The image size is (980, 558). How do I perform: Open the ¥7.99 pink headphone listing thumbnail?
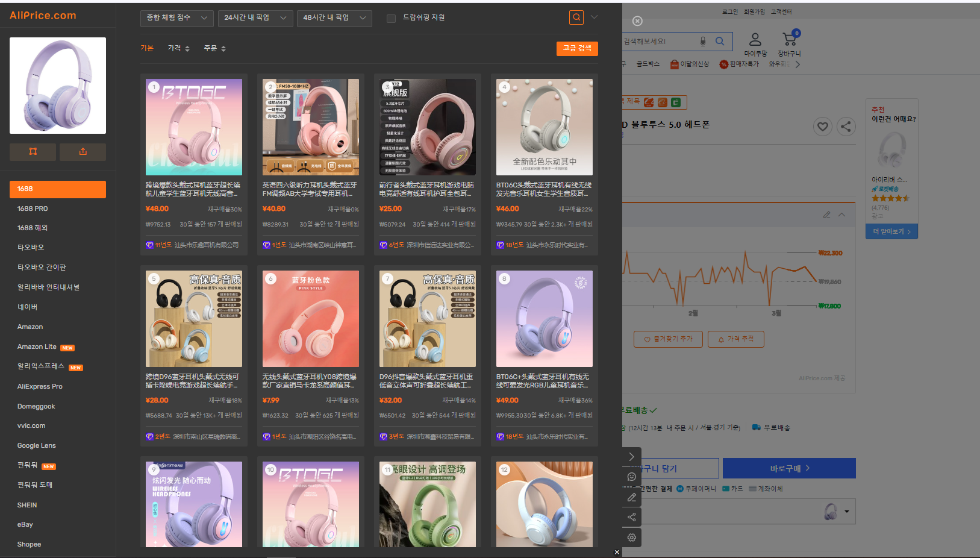click(311, 319)
